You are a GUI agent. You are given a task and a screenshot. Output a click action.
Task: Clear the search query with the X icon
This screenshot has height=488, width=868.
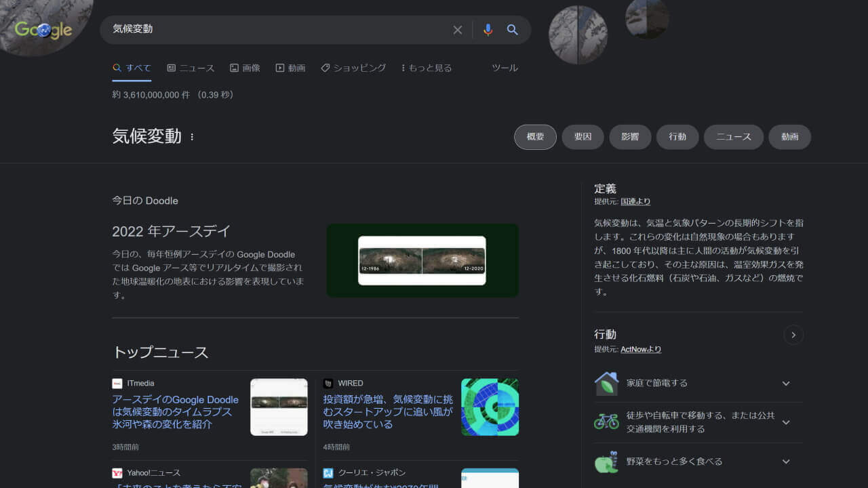[458, 30]
